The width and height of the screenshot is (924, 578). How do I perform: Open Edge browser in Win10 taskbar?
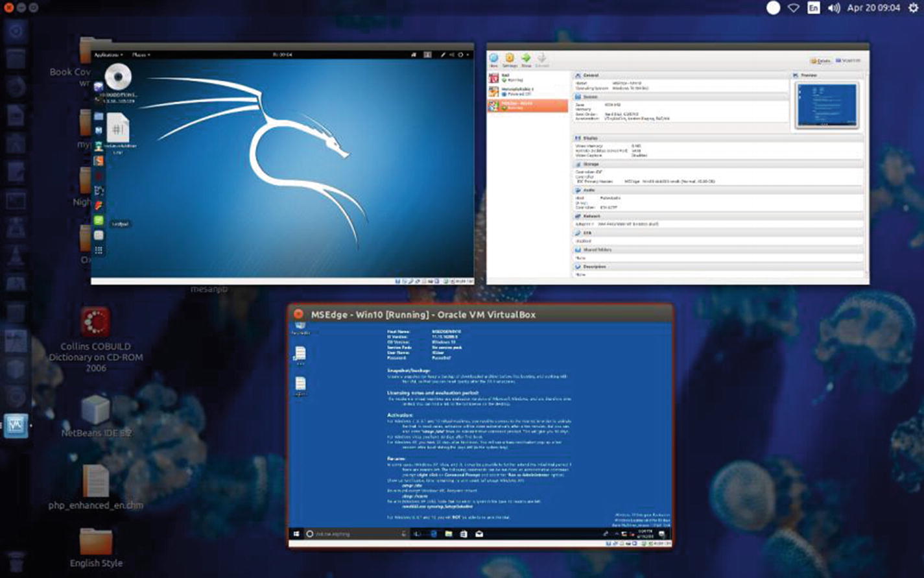[x=433, y=534]
